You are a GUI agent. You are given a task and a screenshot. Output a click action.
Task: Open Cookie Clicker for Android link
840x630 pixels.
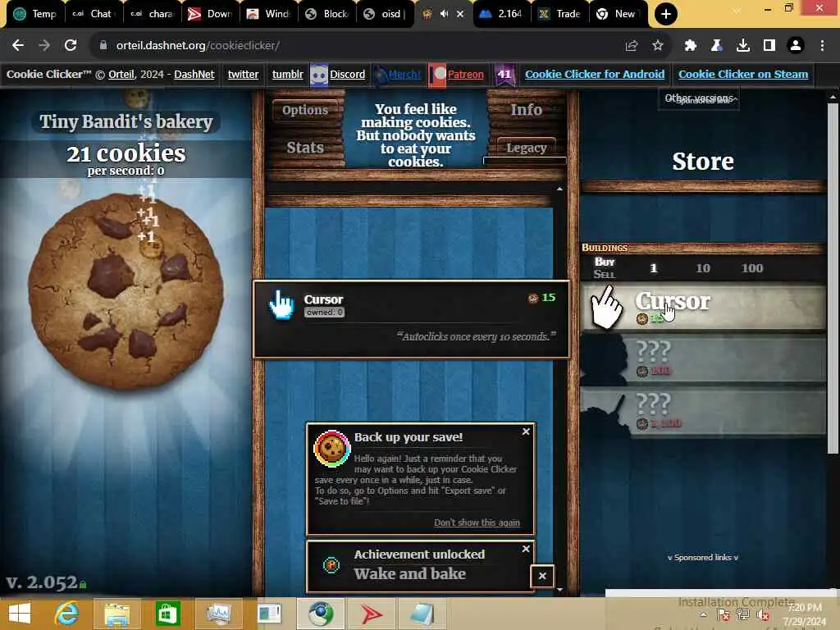595,75
